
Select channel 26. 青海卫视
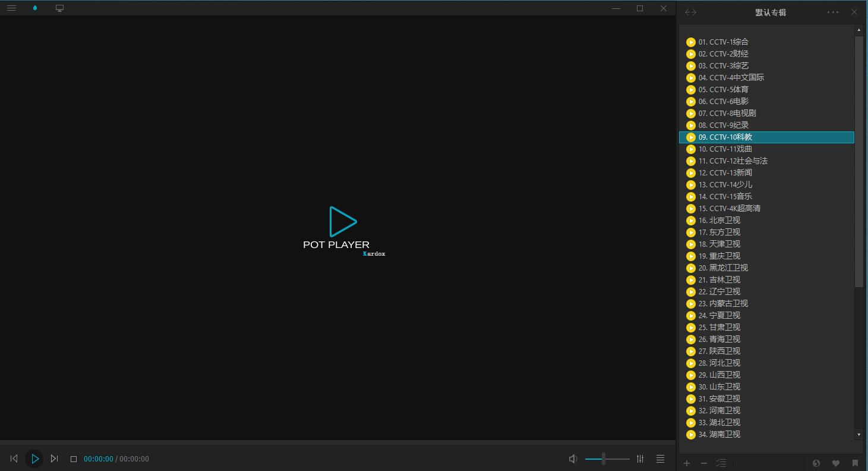pos(766,339)
